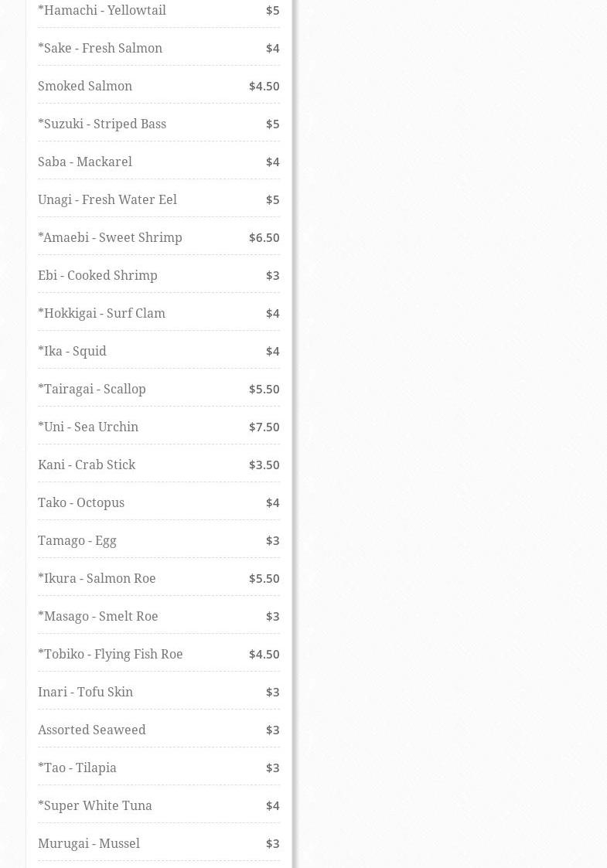Select Ebi - Cooked Shrimp
The height and width of the screenshot is (868, 607).
(x=97, y=276)
